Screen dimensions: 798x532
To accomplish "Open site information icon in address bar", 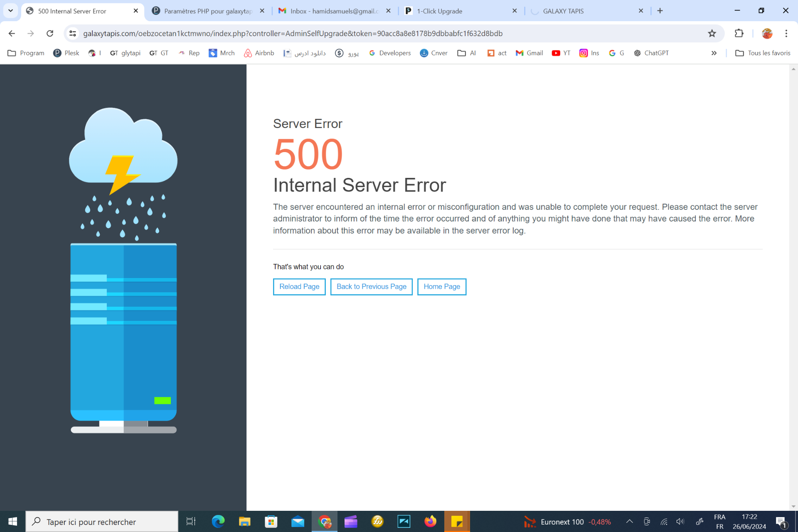I will (x=73, y=33).
